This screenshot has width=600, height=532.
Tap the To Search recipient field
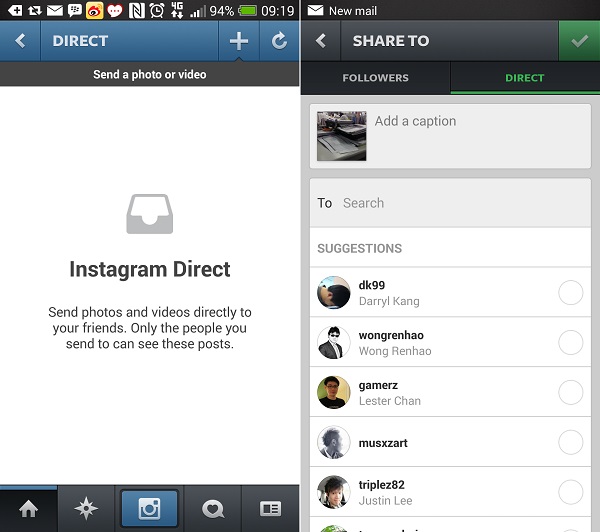click(450, 203)
